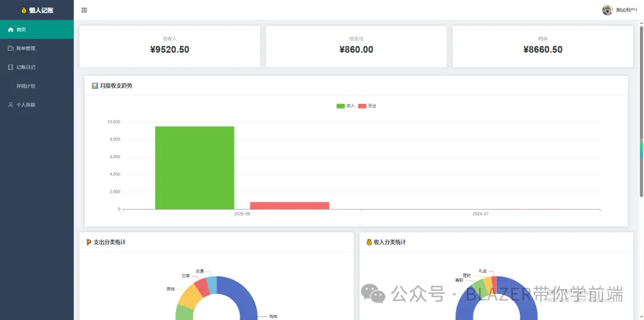Click the 交通 pie label
Viewport: 644px width, 320px height.
[200, 271]
